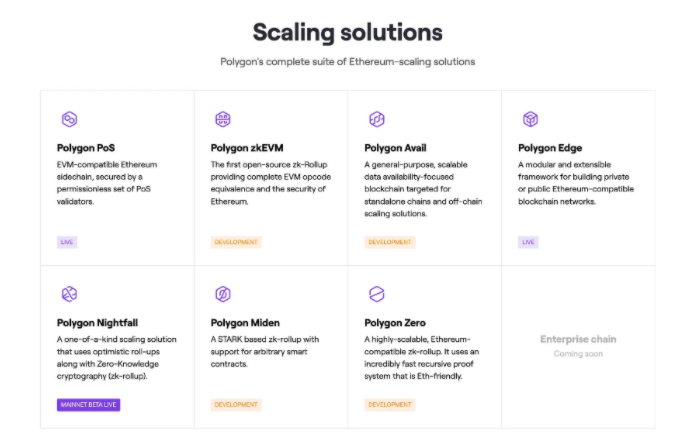This screenshot has width=682, height=445.
Task: Click the Polygon Edge cube icon
Action: click(530, 119)
